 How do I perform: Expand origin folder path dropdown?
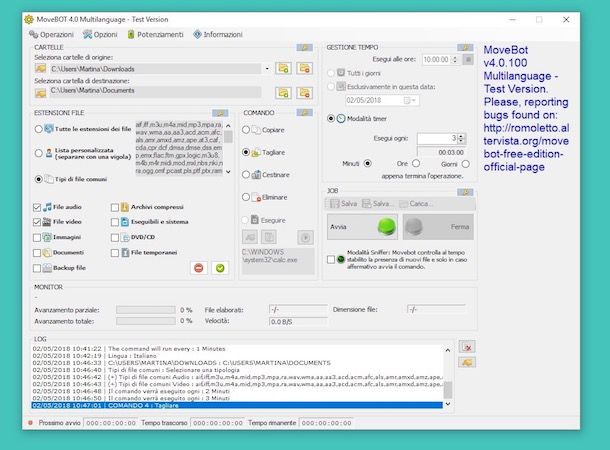[x=267, y=69]
